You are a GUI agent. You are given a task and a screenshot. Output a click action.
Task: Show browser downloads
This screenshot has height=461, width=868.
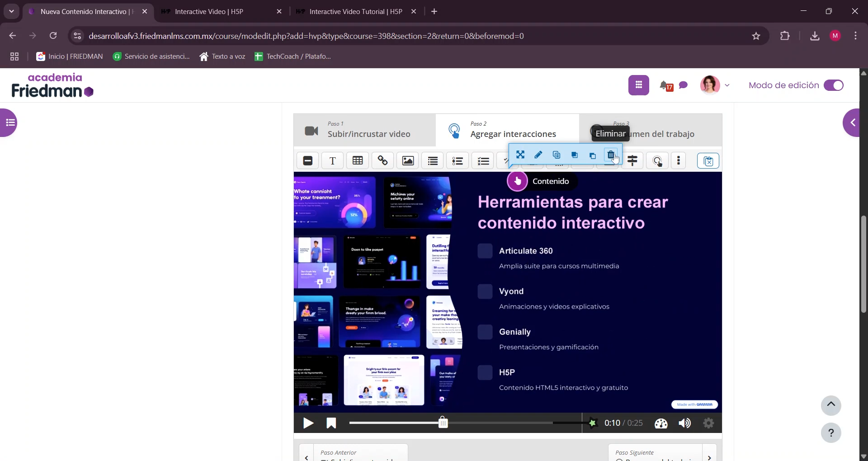(815, 36)
